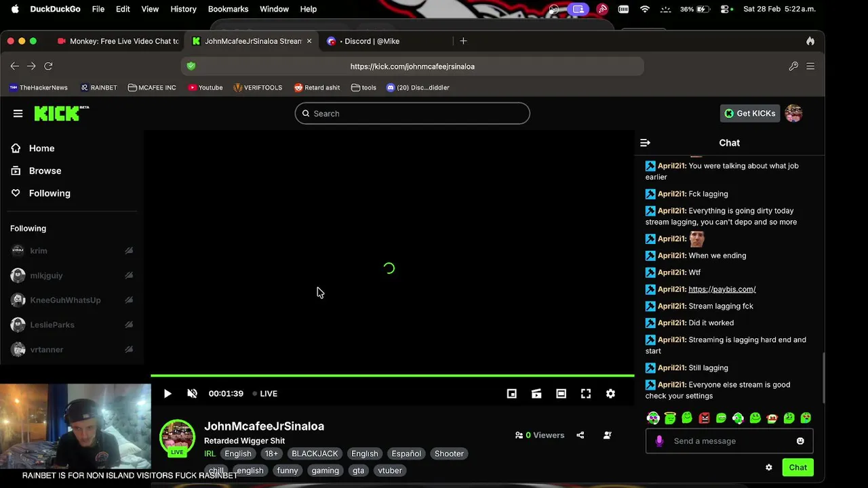Viewport: 868px width, 488px height.
Task: Toggle fullscreen on the player
Action: (586, 394)
